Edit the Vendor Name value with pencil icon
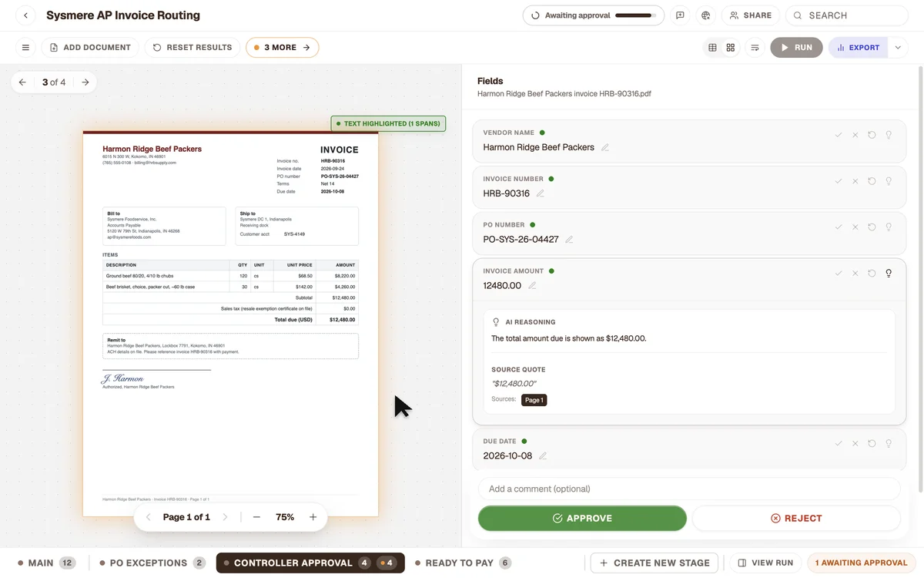 (605, 147)
